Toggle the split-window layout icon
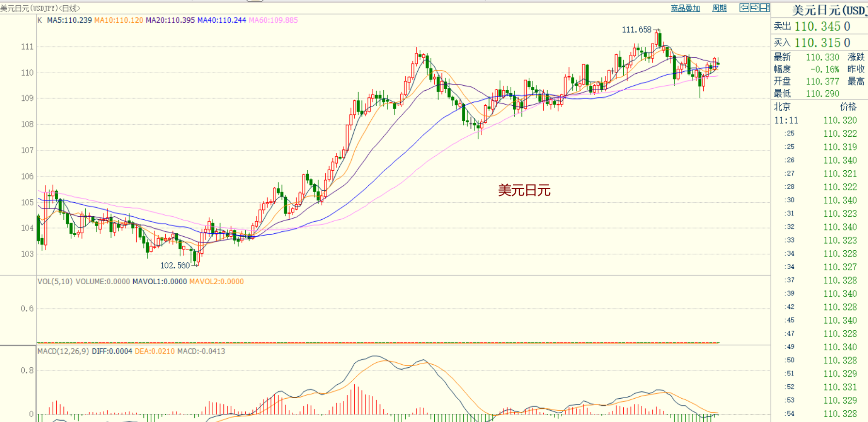 pyautogui.click(x=765, y=7)
